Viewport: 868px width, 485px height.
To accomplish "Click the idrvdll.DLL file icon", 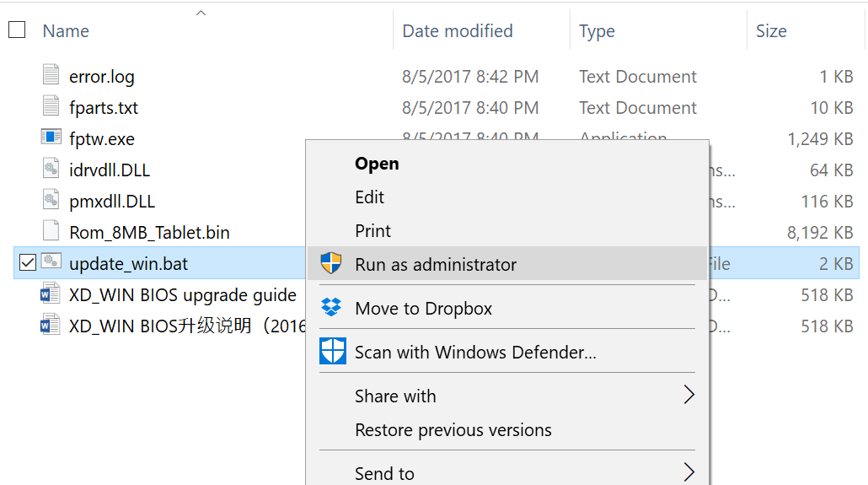I will pyautogui.click(x=51, y=170).
